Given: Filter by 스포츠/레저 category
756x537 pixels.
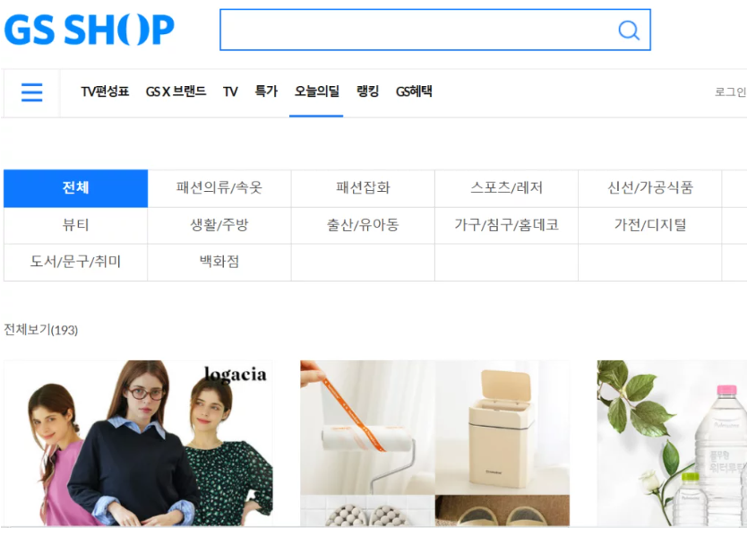Looking at the screenshot, I should pos(507,188).
